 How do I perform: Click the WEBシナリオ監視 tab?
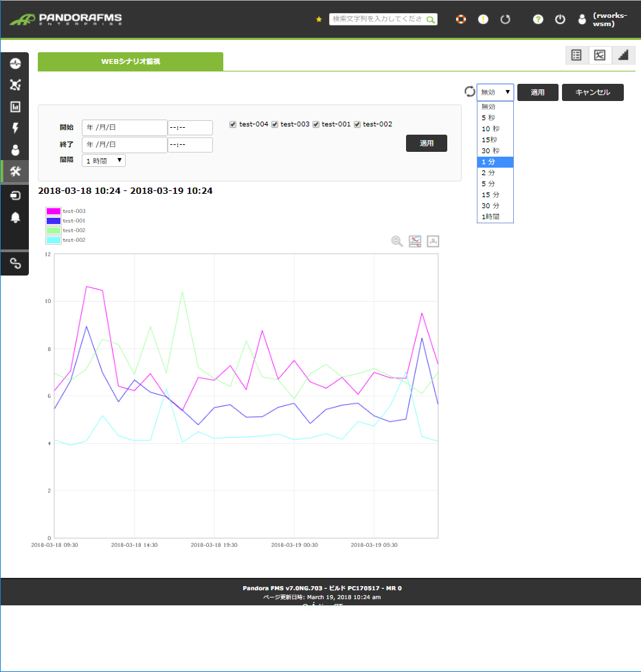pyautogui.click(x=131, y=62)
